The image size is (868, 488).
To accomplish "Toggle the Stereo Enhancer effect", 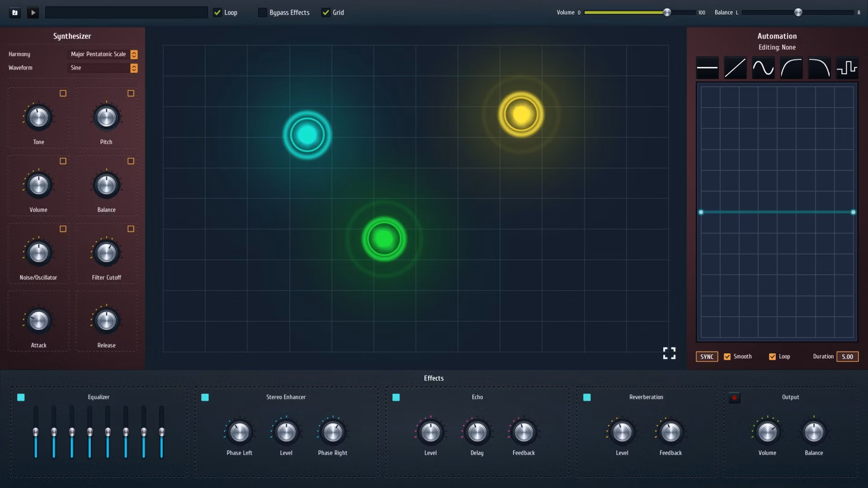I will tap(205, 397).
